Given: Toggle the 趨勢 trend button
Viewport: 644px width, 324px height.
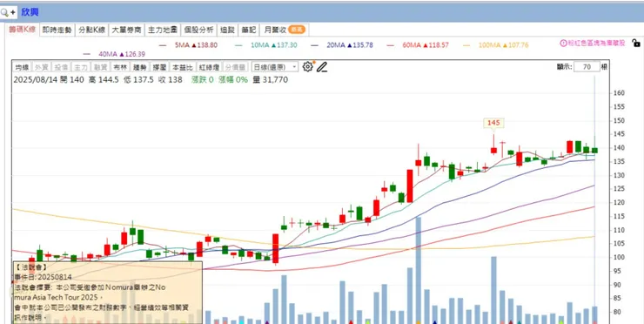Looking at the screenshot, I should coord(139,67).
